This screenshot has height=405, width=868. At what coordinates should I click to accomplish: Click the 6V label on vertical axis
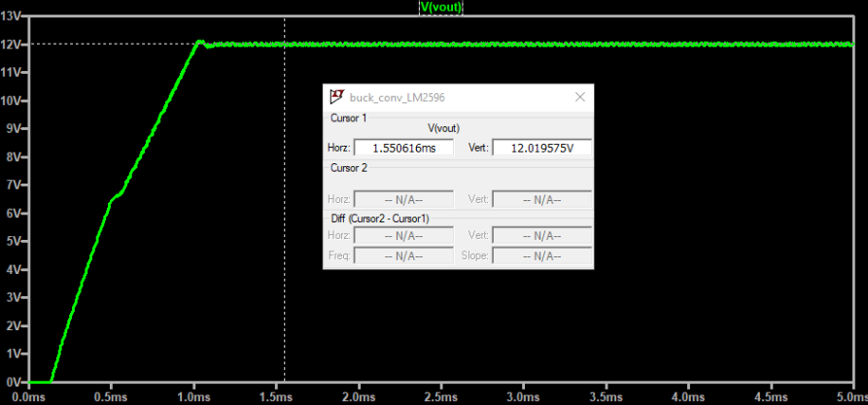pyautogui.click(x=14, y=214)
